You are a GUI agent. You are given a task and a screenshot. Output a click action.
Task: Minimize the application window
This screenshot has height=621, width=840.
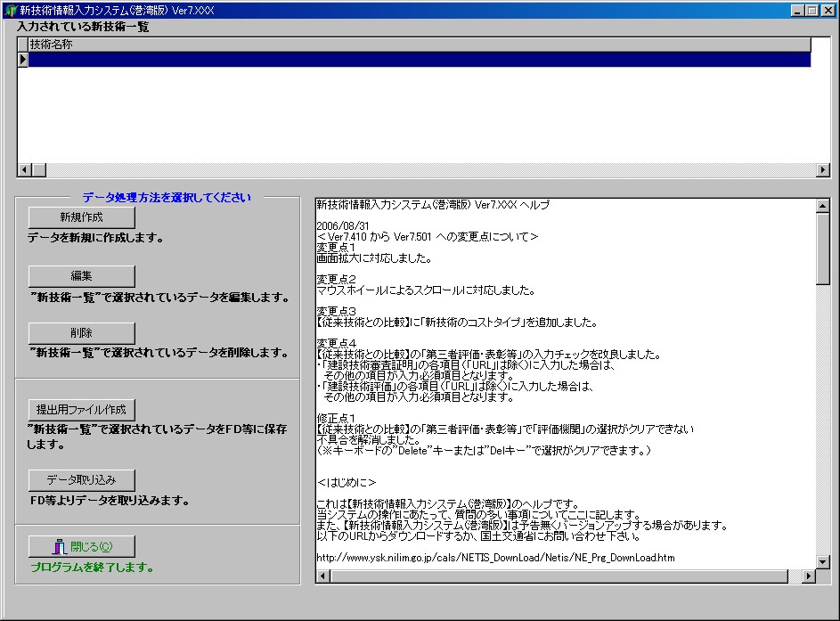tap(798, 10)
